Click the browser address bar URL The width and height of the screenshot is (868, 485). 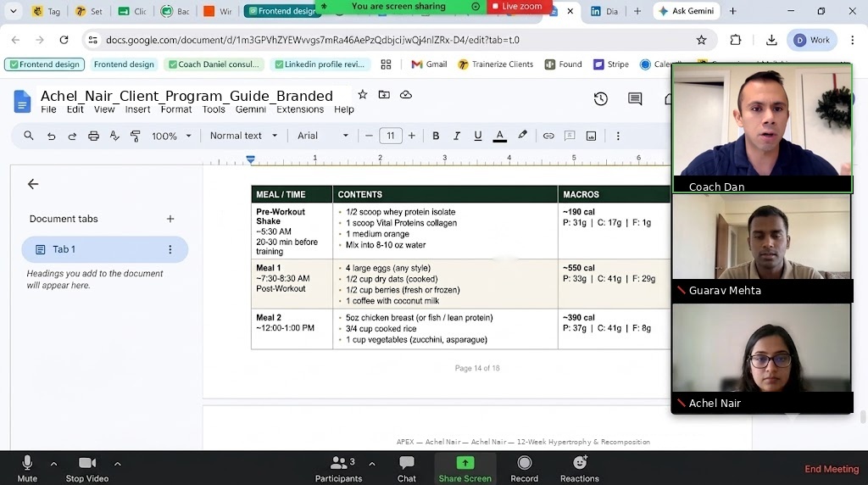(312, 40)
